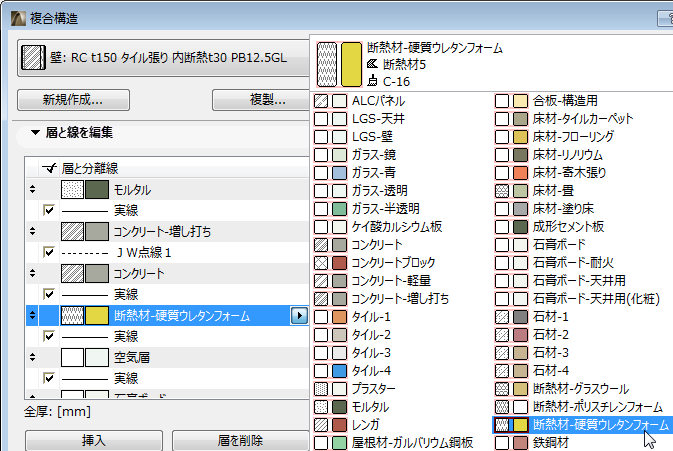Click the 層を削除 button
The image size is (673, 451).
tap(240, 441)
